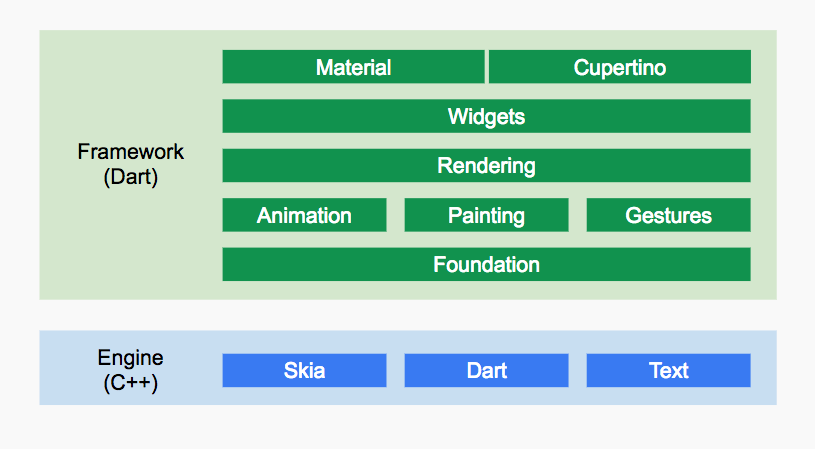Click the Animation block
The image size is (815, 449).
point(304,215)
